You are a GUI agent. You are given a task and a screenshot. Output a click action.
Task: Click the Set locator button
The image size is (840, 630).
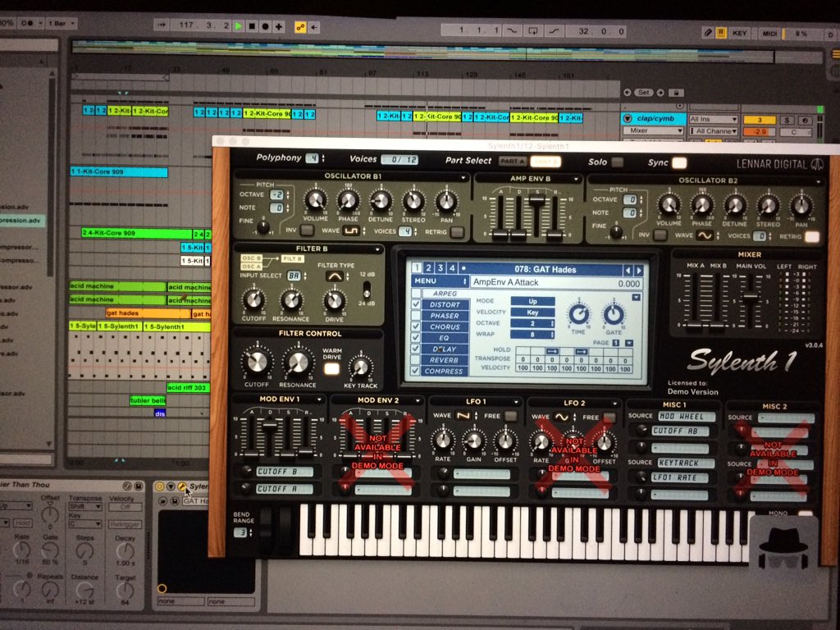(x=643, y=93)
